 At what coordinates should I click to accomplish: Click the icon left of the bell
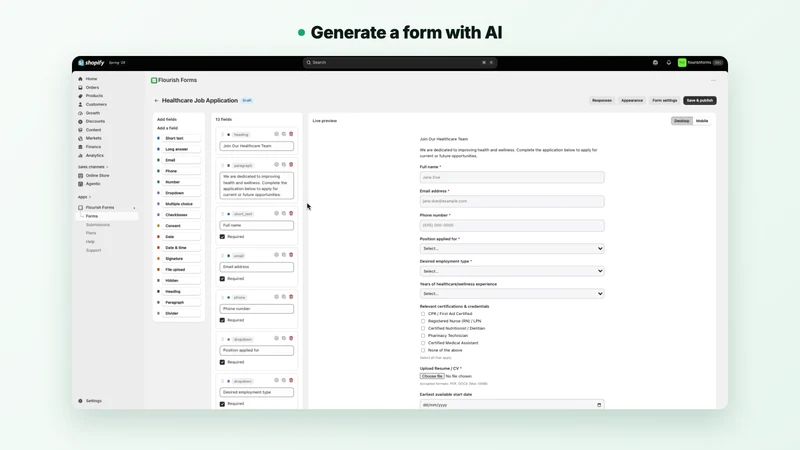pyautogui.click(x=656, y=63)
